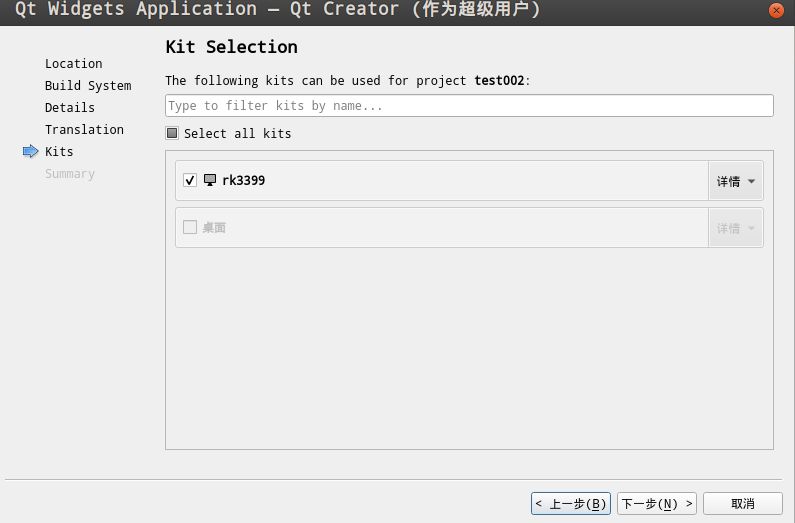This screenshot has width=795, height=523.
Task: Jump to the Translation wizard step
Action: [x=84, y=130]
